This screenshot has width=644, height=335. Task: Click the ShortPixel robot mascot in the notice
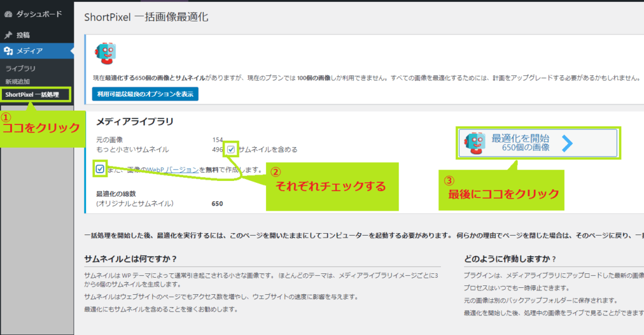pyautogui.click(x=106, y=53)
